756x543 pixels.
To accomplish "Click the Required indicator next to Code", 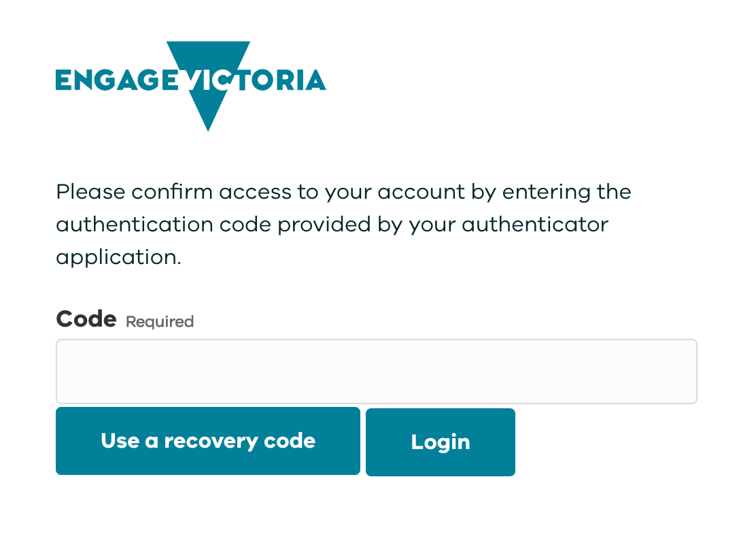I will tap(160, 321).
